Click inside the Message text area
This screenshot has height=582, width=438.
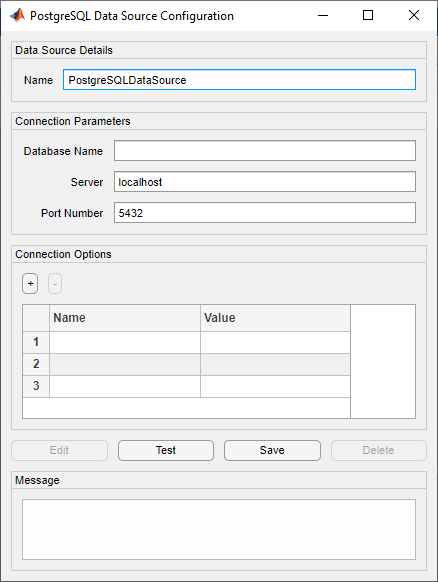219,529
